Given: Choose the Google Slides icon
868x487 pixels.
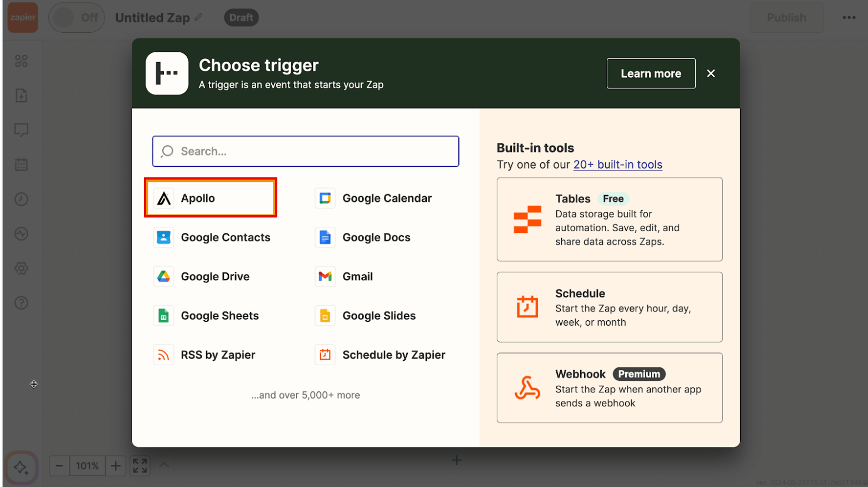Looking at the screenshot, I should [325, 316].
